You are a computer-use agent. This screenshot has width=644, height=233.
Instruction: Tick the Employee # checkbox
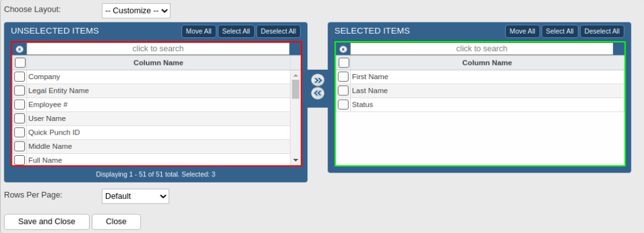20,105
